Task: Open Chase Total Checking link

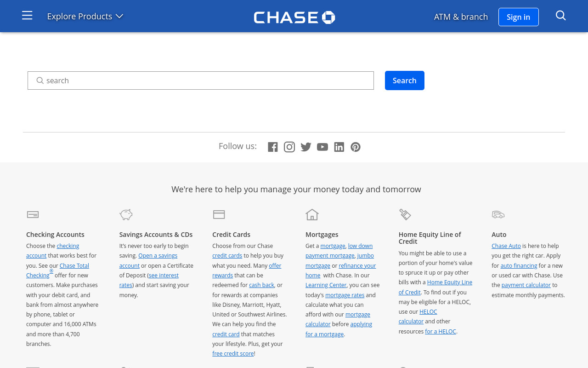Action: (x=57, y=270)
